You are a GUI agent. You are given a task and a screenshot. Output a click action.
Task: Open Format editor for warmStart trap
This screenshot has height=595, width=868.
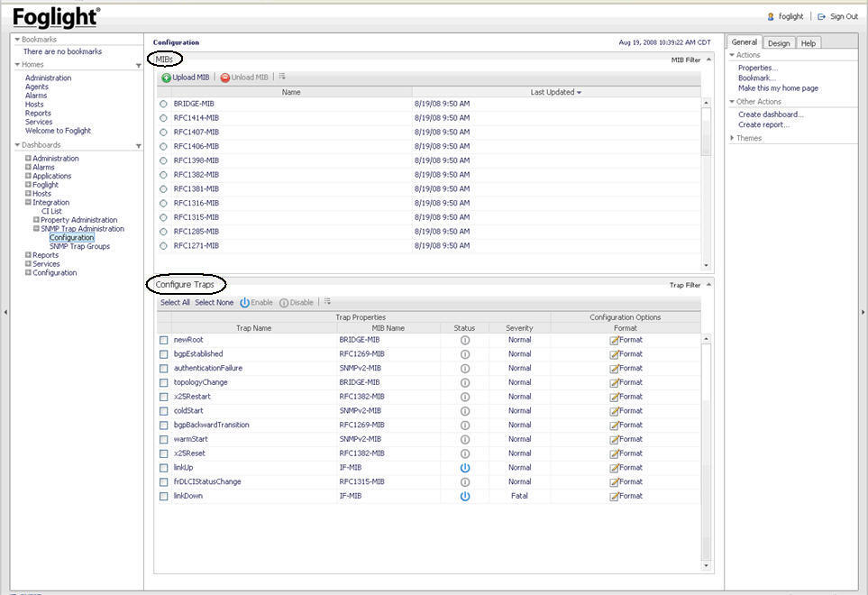626,439
